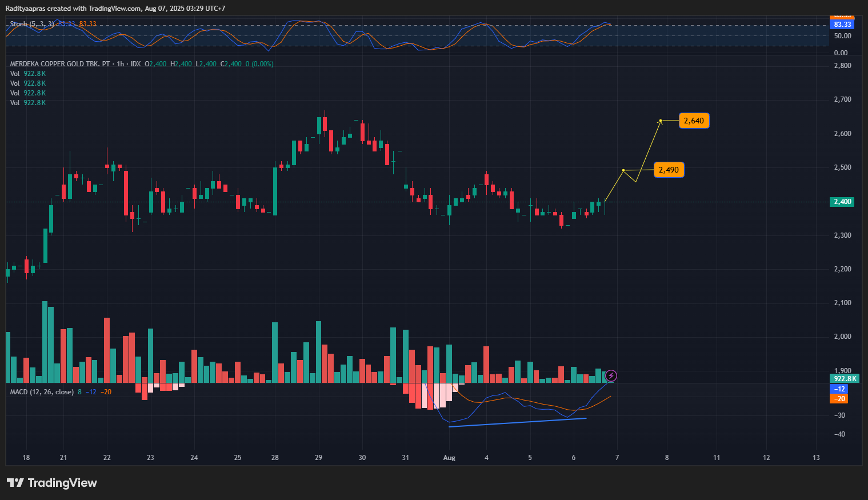Open the 1h timeframe selector in the legend

click(120, 64)
